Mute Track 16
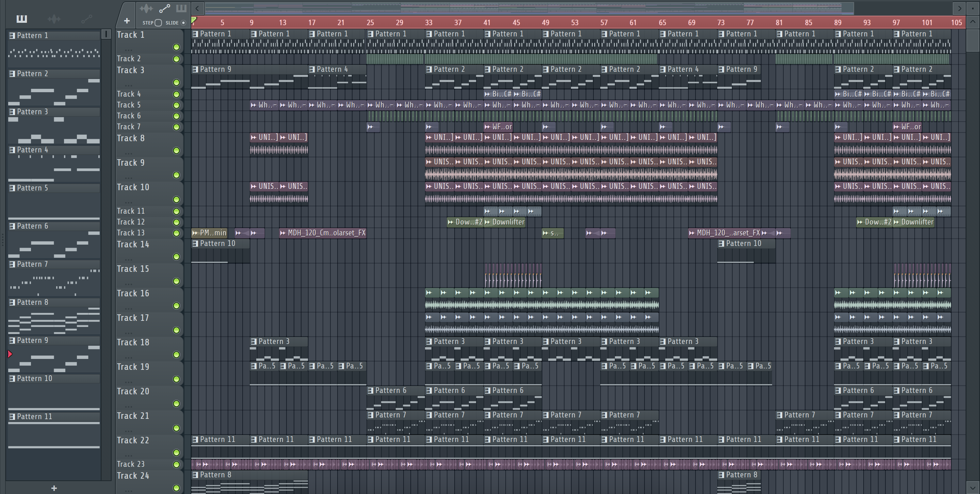 tap(176, 306)
